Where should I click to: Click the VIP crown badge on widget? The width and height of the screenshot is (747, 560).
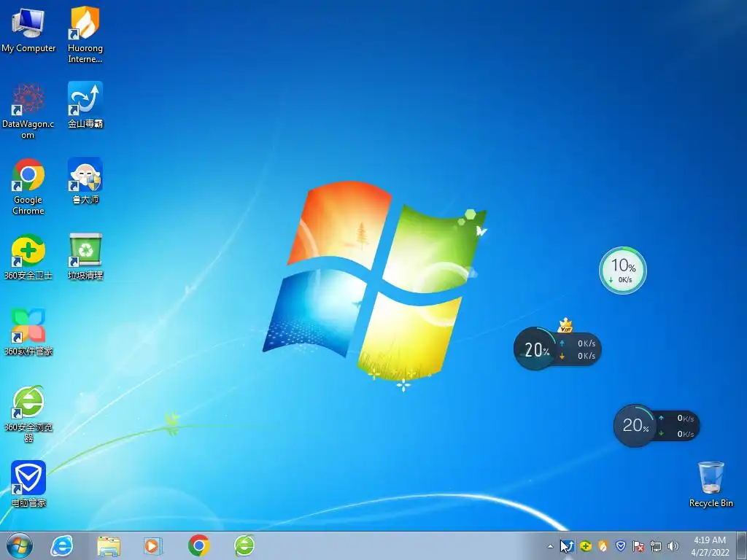click(565, 326)
